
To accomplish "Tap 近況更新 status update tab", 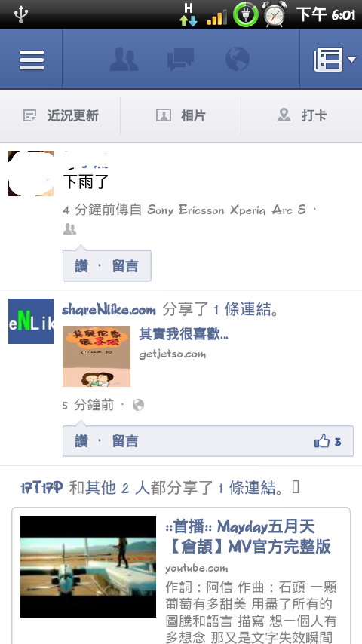I will pyautogui.click(x=60, y=115).
